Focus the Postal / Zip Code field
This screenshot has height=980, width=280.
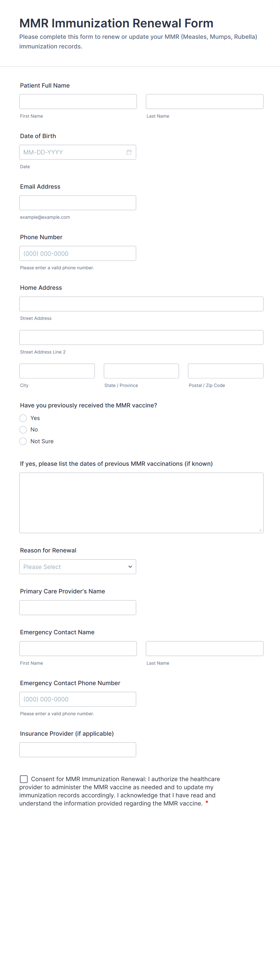point(226,371)
